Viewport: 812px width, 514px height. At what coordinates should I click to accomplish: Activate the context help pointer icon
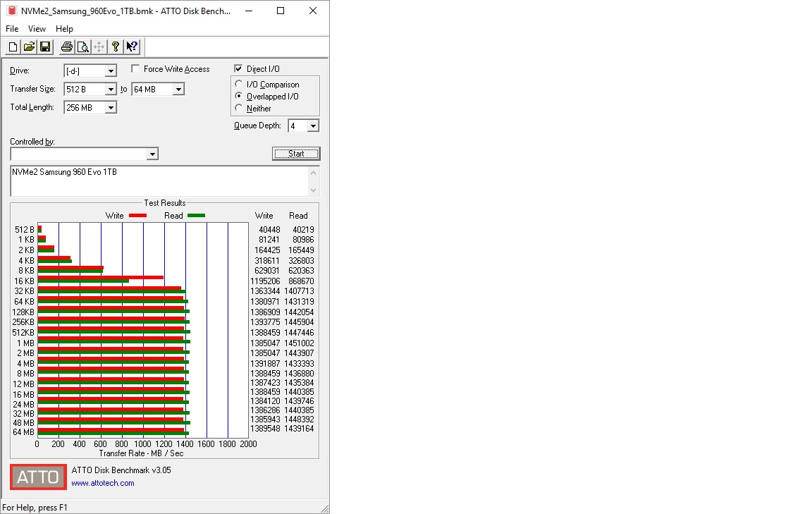click(x=132, y=47)
